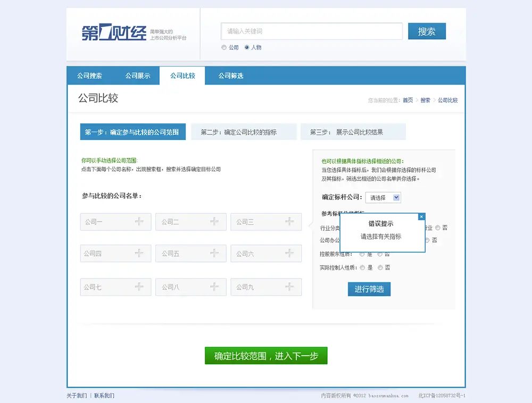Choose 否 for 实际控制人性质
This screenshot has width=532, height=403.
(x=380, y=267)
